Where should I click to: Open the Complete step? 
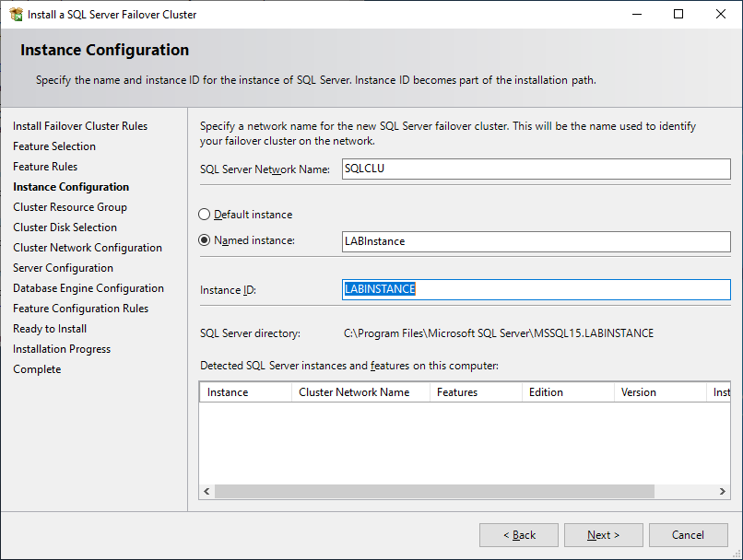[37, 369]
